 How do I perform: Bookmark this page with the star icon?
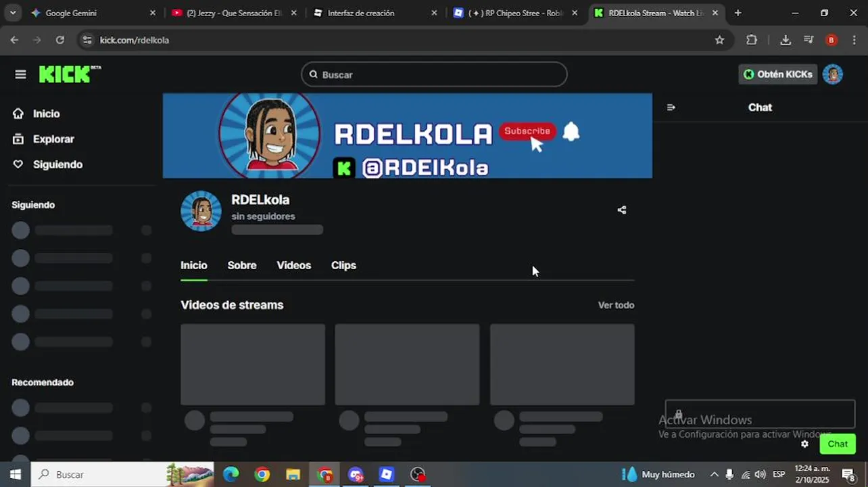[719, 40]
